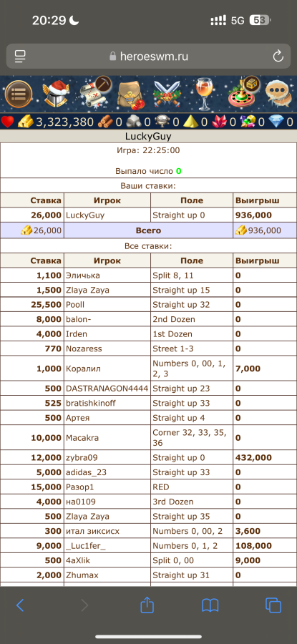Tap the red heart health icon
The image size is (297, 644).
(8, 122)
